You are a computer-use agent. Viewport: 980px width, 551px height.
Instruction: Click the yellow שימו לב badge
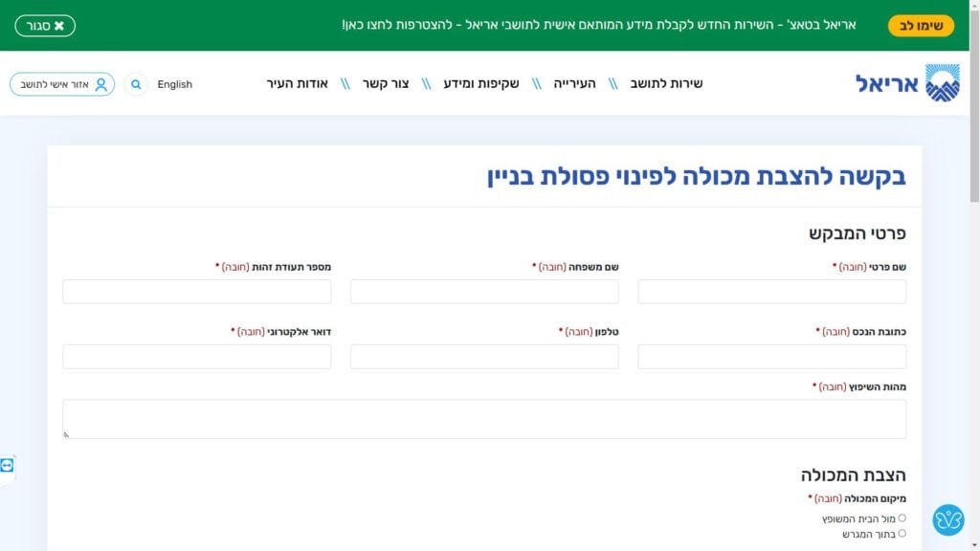(921, 26)
